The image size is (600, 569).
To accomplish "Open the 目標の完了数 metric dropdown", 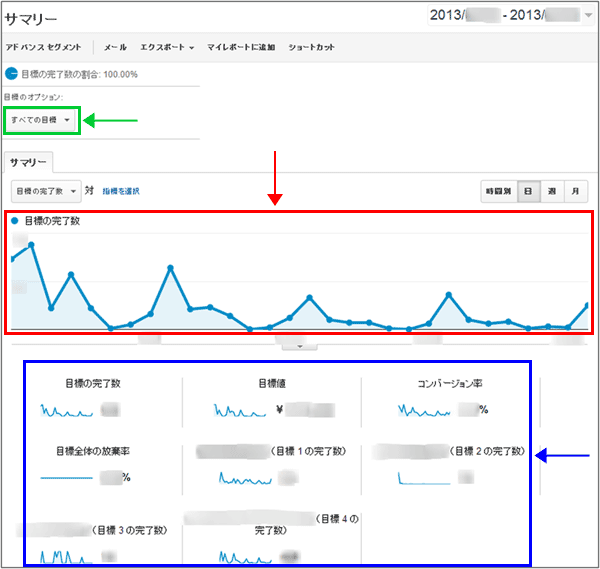I will click(x=46, y=191).
